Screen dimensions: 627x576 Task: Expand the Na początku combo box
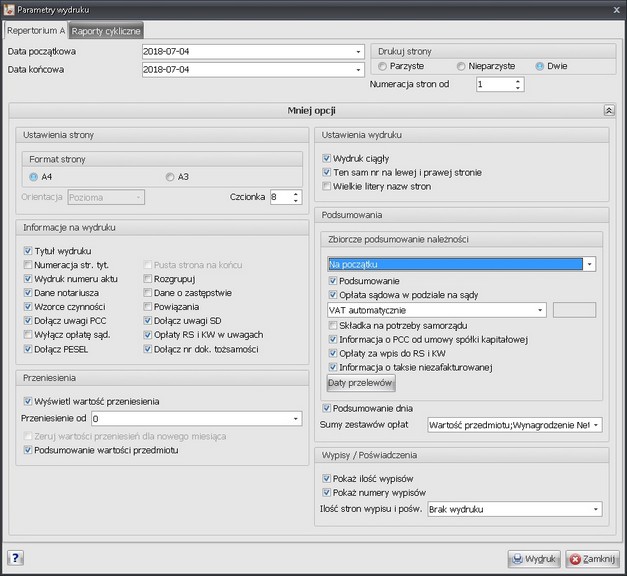coord(590,265)
